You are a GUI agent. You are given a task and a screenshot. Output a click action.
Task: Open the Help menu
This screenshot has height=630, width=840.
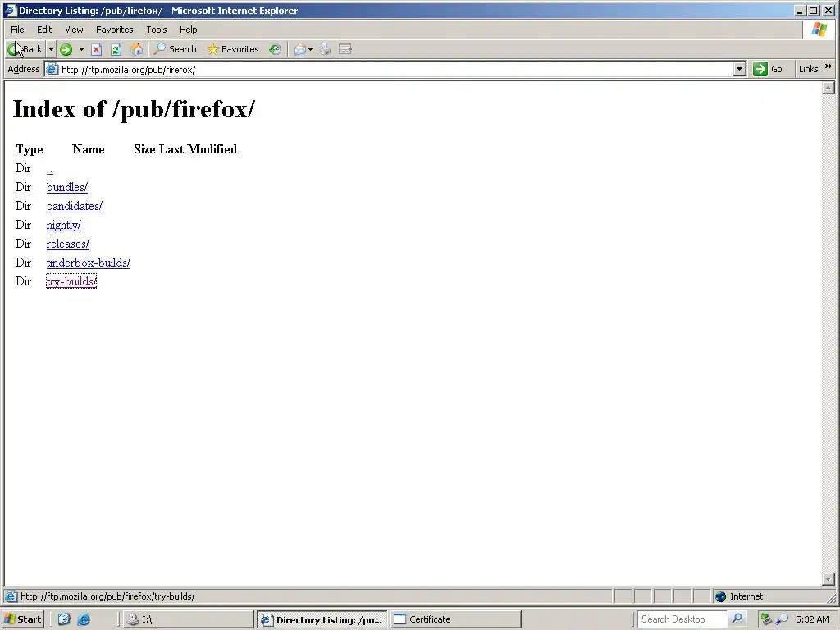(188, 30)
